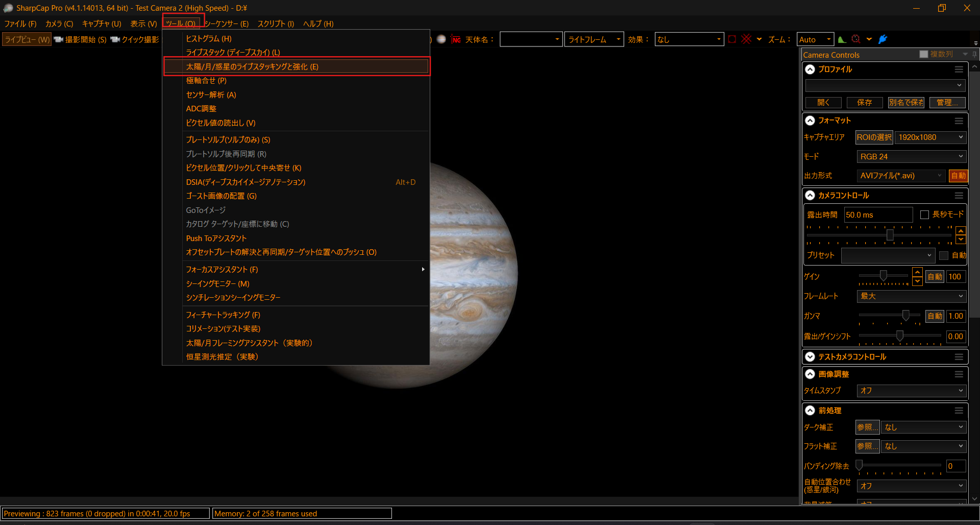Toggle the 自動 checkbox beside the プリセット dropdown
Image resolution: width=980 pixels, height=525 pixels.
click(944, 255)
